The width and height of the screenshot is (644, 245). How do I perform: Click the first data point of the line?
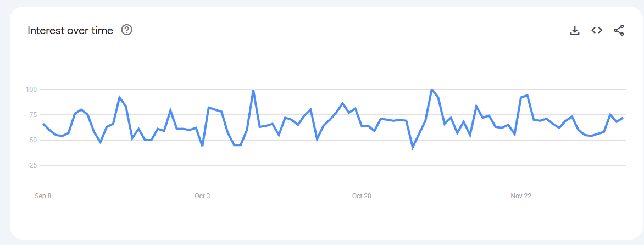pos(43,124)
